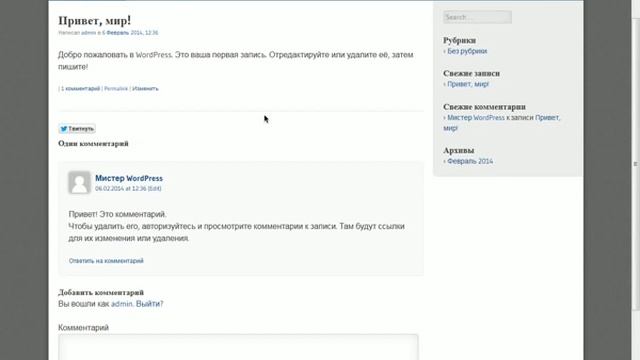The image size is (640, 360).
Task: Open the '6 Февраль 2014, 12:36' date link
Action: (x=130, y=33)
